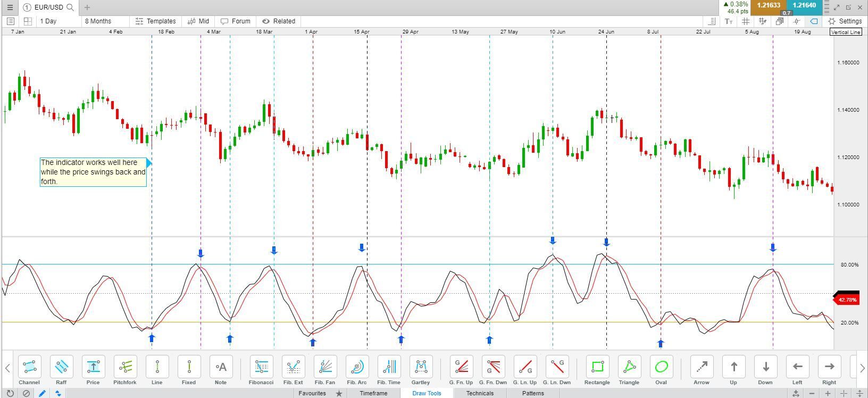Refresh chart with circular arrow icon
868x398 pixels.
pyautogui.click(x=10, y=393)
